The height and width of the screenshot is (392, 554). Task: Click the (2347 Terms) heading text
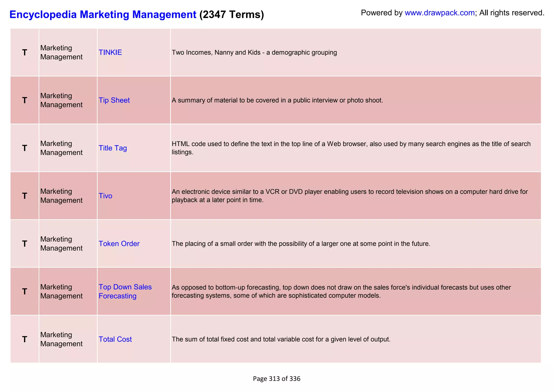coord(232,15)
